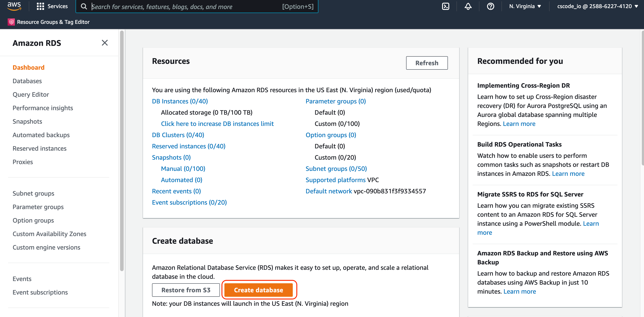Go to Databases in sidebar

click(x=27, y=81)
